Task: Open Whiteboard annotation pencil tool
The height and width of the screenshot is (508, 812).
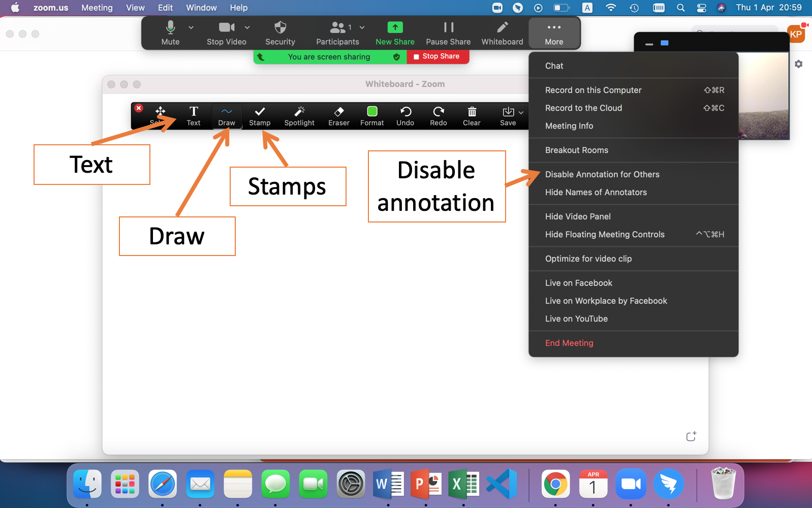Action: 502,33
